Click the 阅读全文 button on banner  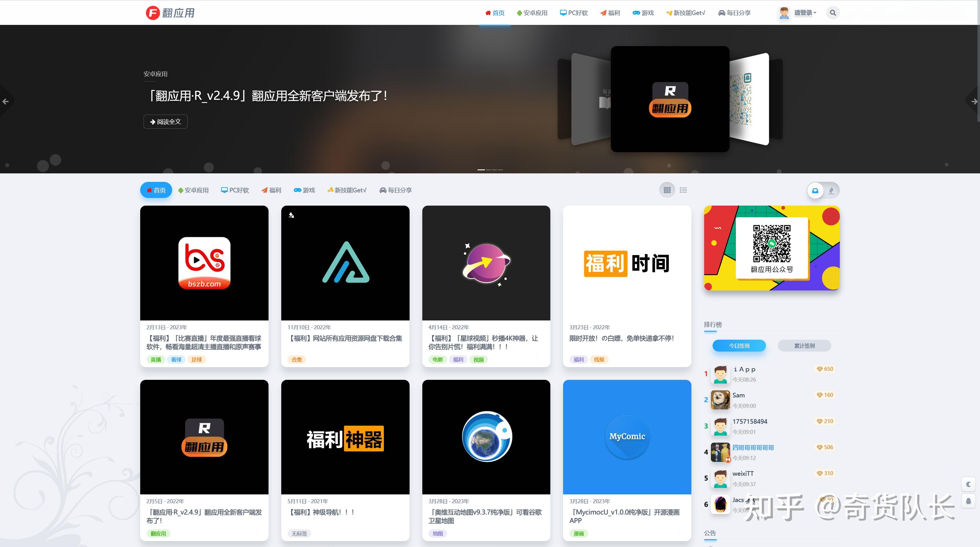pyautogui.click(x=165, y=122)
